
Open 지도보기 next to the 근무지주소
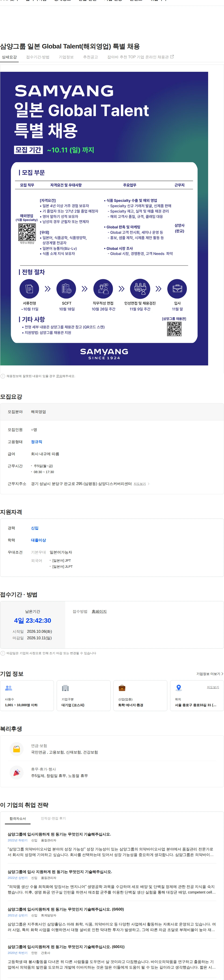coord(140,484)
